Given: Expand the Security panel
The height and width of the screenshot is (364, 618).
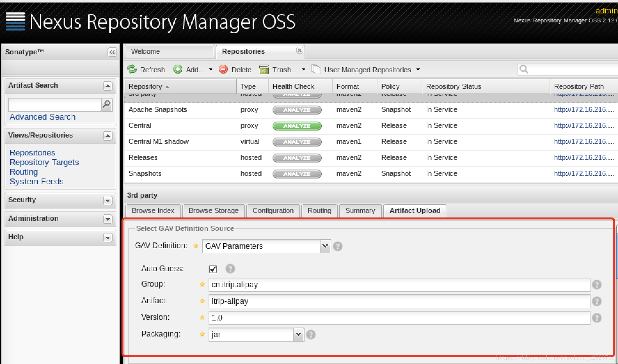Looking at the screenshot, I should click(108, 200).
